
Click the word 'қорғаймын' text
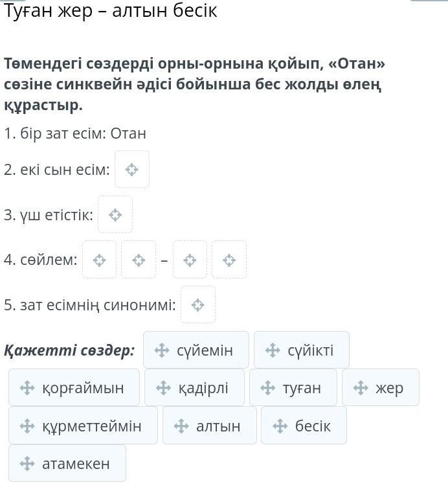tap(83, 388)
